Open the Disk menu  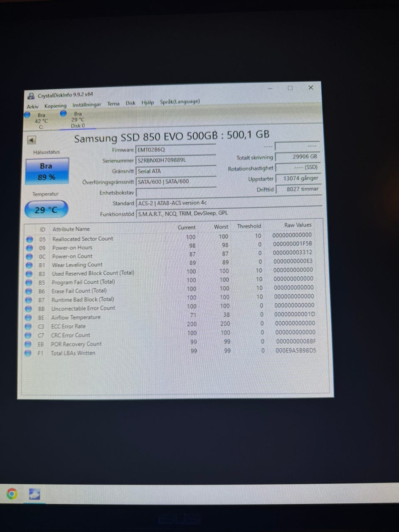(131, 103)
